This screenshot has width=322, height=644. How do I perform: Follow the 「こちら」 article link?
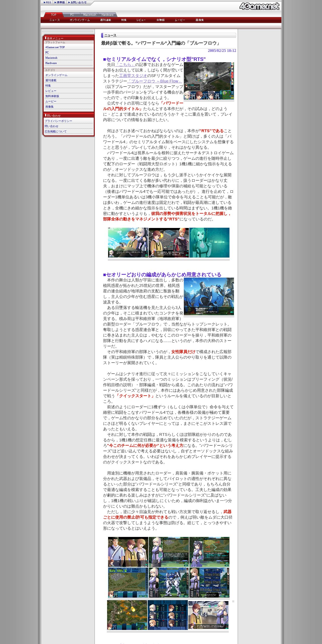(125, 65)
